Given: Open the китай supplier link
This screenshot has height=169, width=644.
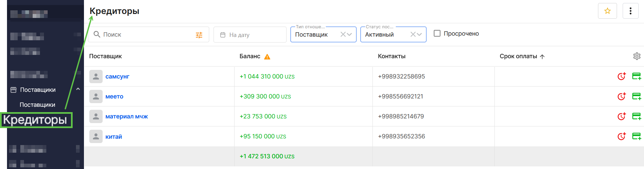Looking at the screenshot, I should point(114,137).
